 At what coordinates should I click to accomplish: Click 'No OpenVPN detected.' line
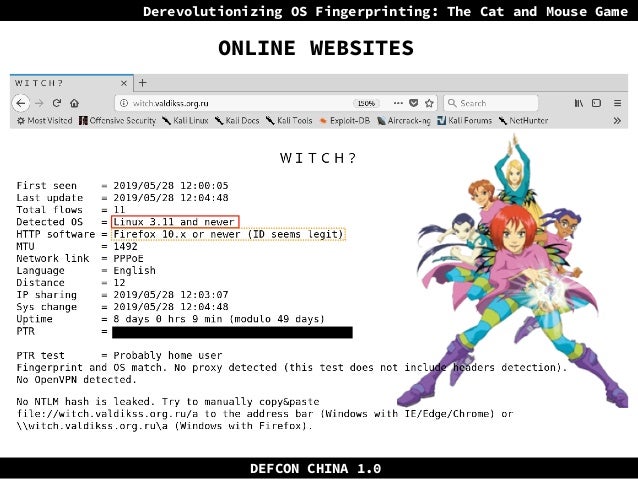click(76, 380)
